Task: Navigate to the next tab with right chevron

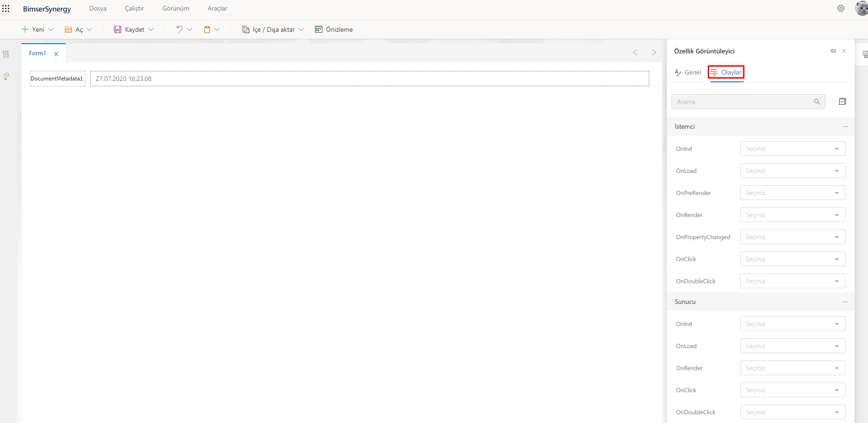Action: click(x=654, y=52)
